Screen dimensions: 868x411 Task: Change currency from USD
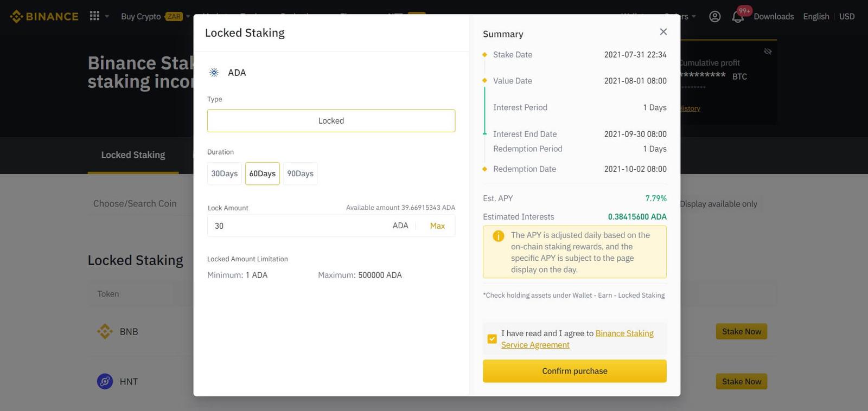pos(847,16)
